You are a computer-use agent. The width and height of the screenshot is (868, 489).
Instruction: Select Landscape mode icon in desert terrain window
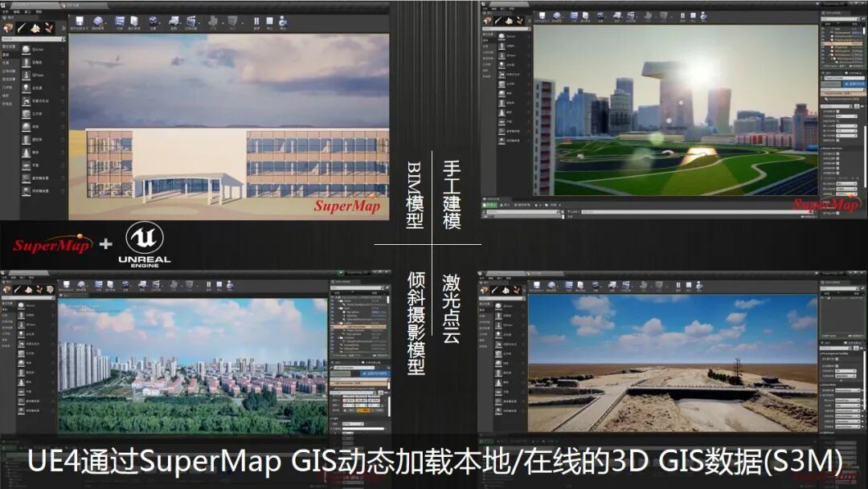point(506,291)
